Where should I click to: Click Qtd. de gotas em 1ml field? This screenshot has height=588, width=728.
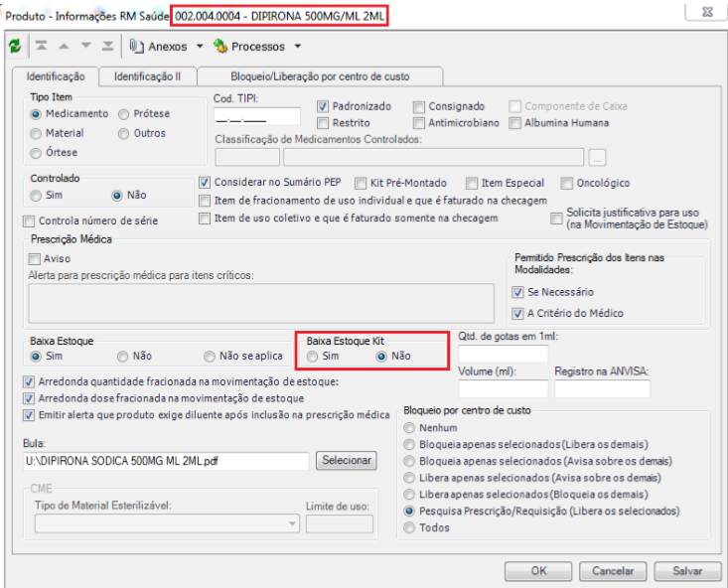coord(503,354)
